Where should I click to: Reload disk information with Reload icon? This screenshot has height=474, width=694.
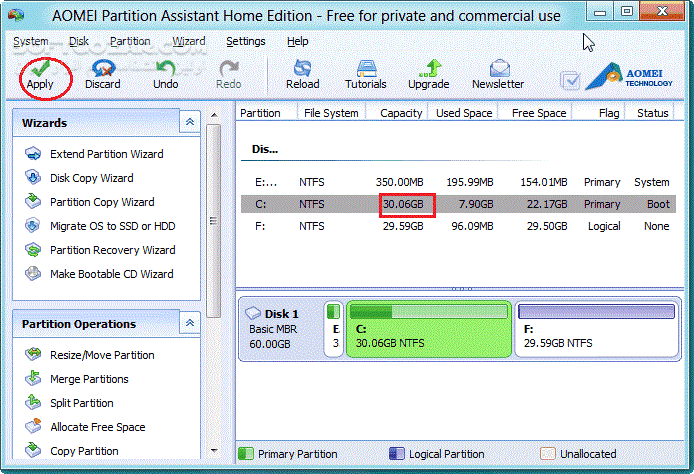[x=302, y=75]
